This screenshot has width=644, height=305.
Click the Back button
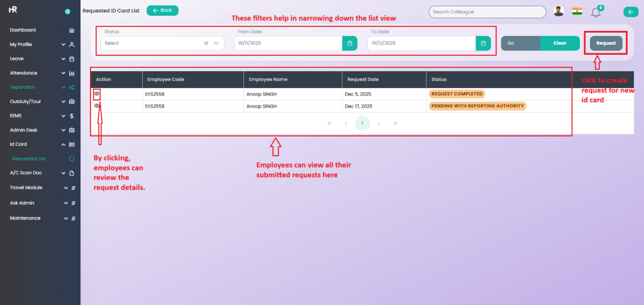point(162,11)
